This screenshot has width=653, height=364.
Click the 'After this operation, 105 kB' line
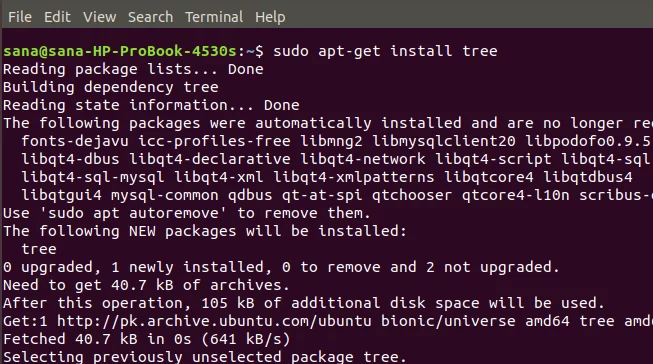click(x=304, y=303)
